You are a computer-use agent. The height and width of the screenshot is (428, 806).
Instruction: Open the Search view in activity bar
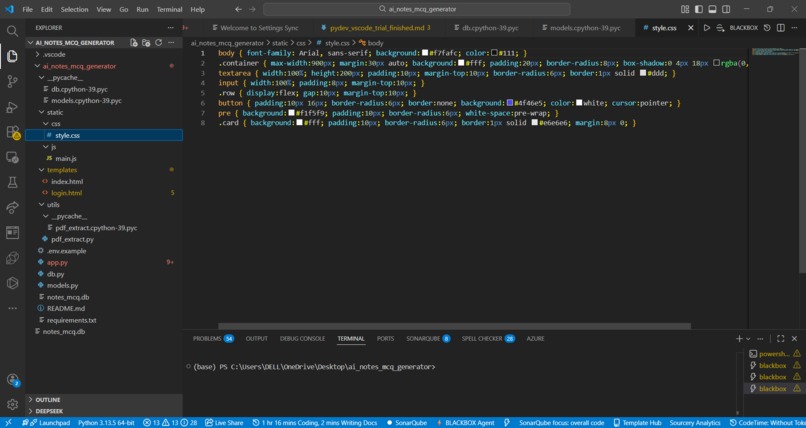pyautogui.click(x=12, y=31)
